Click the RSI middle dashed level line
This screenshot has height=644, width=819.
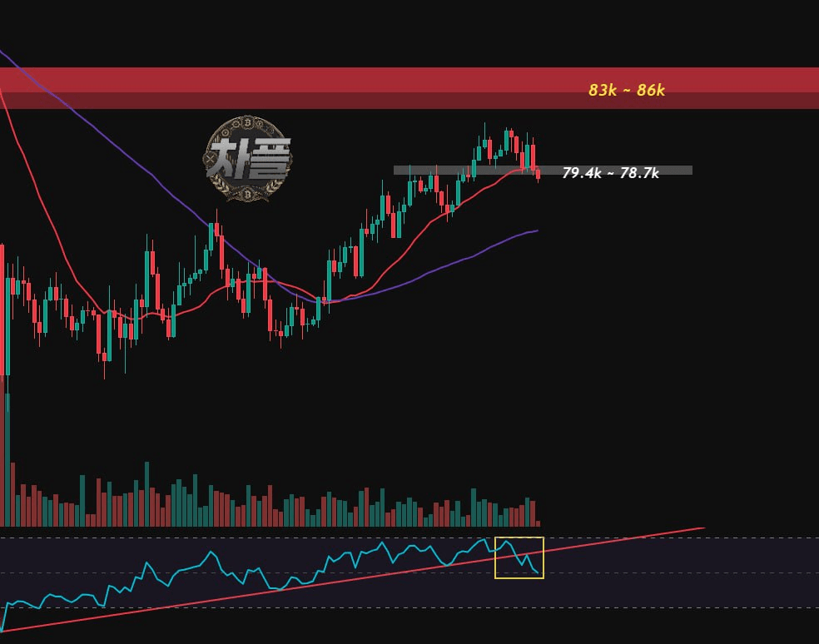pos(409,573)
